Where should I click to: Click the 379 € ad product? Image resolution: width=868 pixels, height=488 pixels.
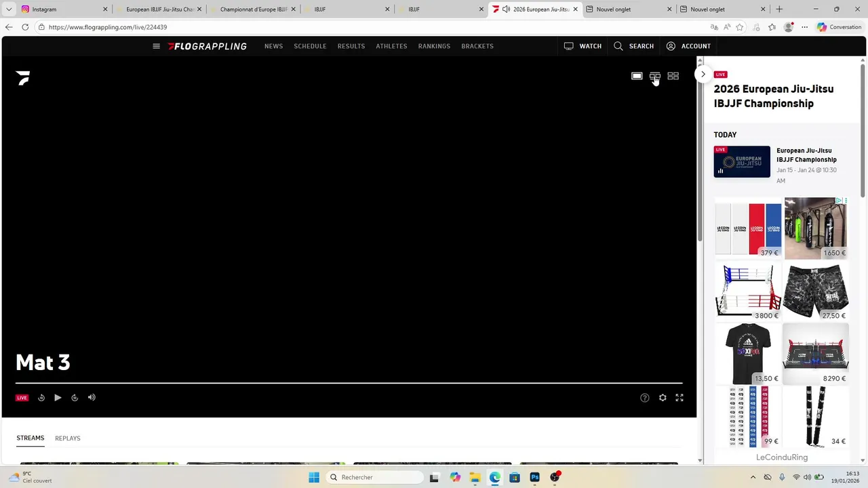point(748,228)
